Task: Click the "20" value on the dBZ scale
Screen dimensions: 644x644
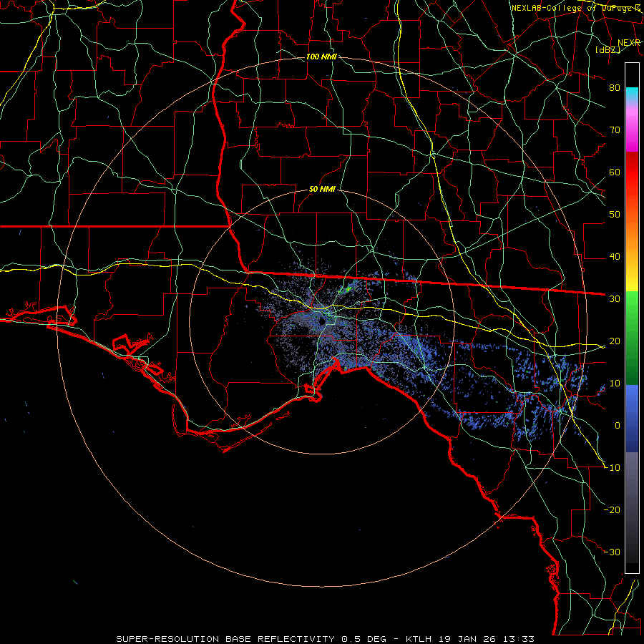Action: click(x=615, y=341)
